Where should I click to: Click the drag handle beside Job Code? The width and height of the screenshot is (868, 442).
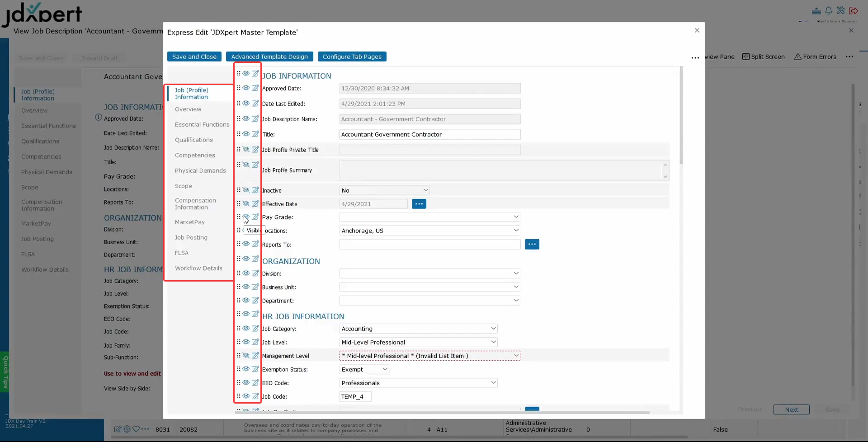click(x=239, y=396)
